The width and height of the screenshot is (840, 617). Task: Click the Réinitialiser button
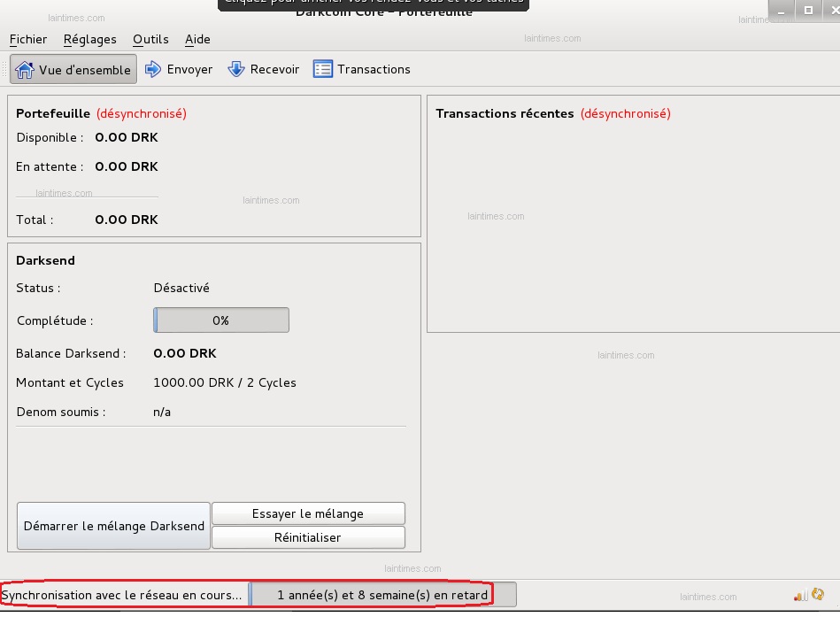click(308, 537)
